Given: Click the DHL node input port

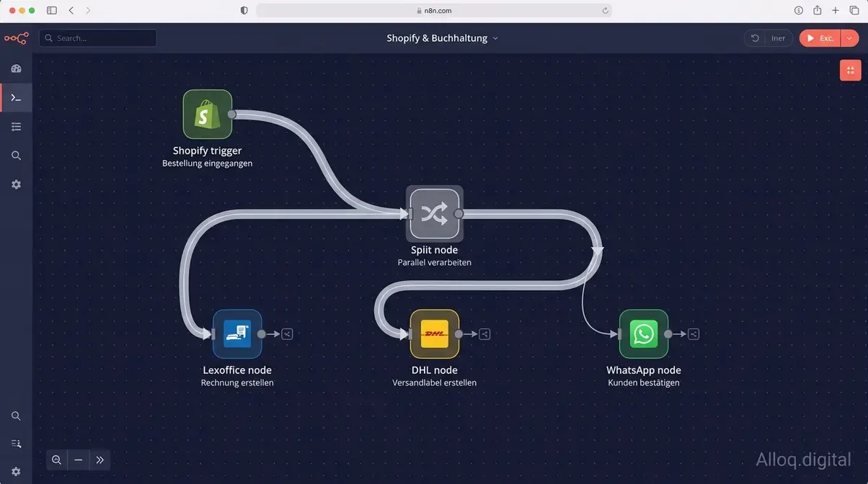Looking at the screenshot, I should click(x=410, y=334).
